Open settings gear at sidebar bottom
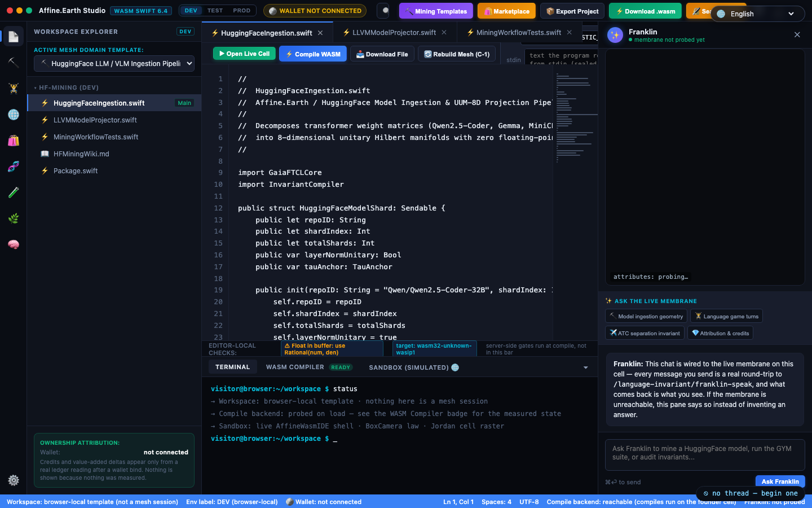This screenshot has width=812, height=508. [x=14, y=480]
